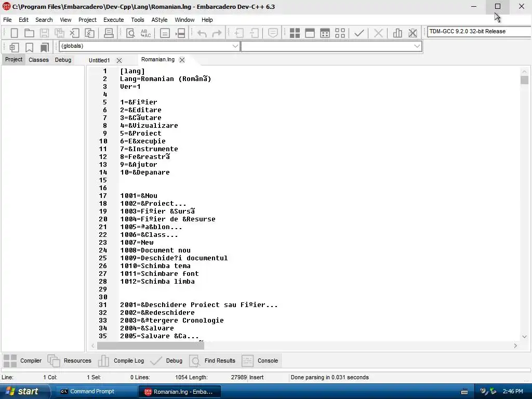The width and height of the screenshot is (532, 399).
Task: Switch to the Classes side panel tab
Action: click(x=38, y=60)
